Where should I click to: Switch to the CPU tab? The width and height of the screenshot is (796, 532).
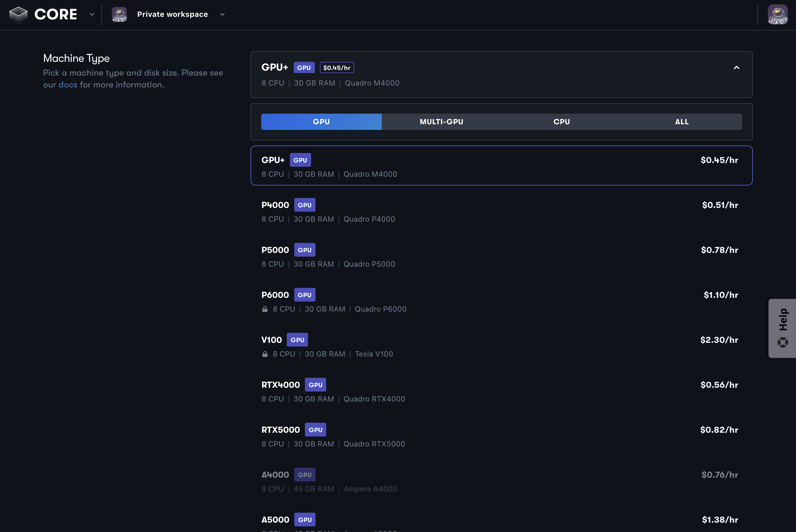(561, 121)
